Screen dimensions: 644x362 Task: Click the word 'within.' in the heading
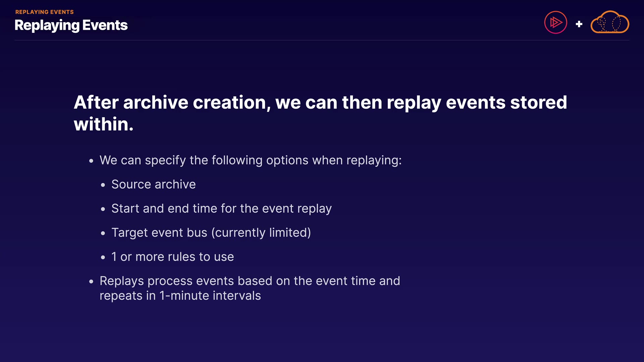tap(104, 124)
